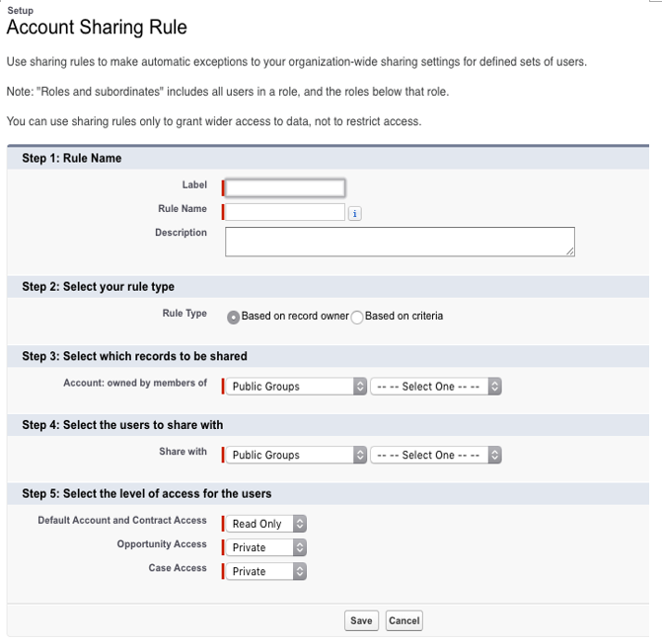Click inside the Description text area
Screen dimensions: 662x644
(x=400, y=242)
